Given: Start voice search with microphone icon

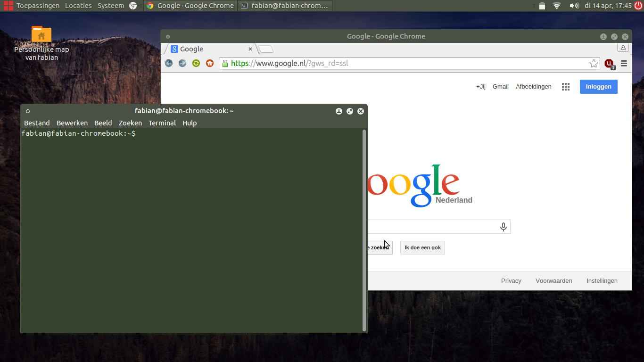Looking at the screenshot, I should coord(503,227).
